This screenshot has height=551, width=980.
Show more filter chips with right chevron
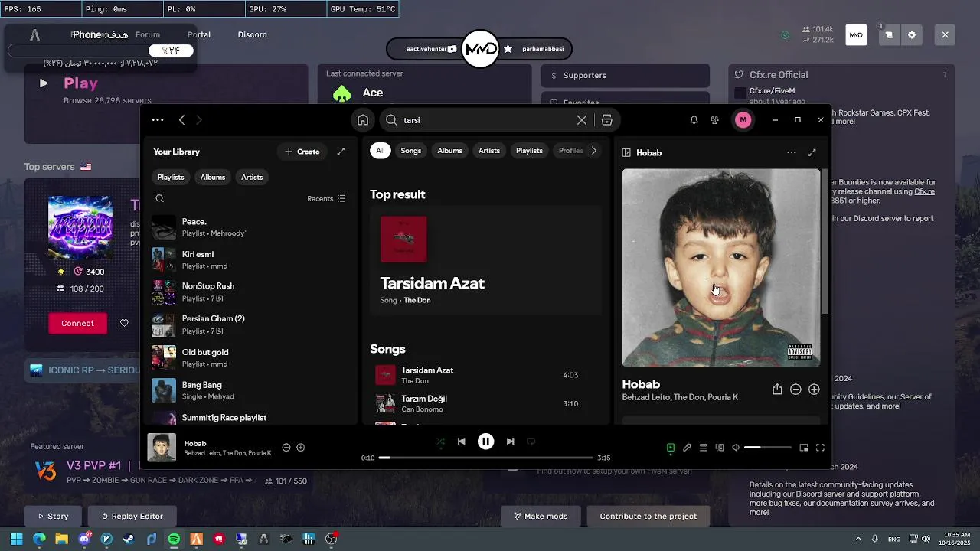pyautogui.click(x=593, y=151)
